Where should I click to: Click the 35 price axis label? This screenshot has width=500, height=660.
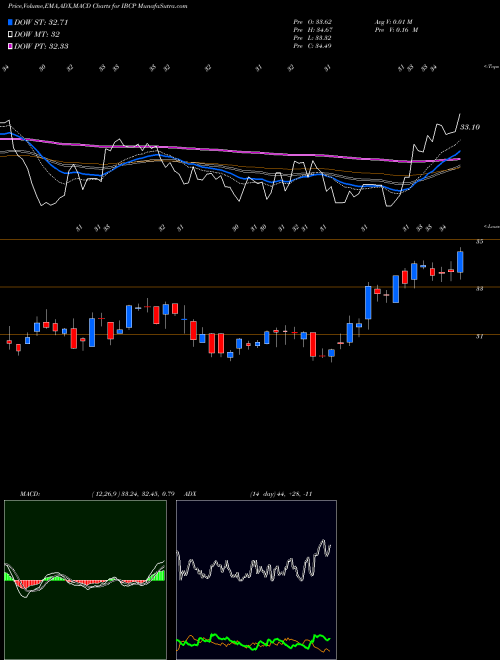[479, 242]
